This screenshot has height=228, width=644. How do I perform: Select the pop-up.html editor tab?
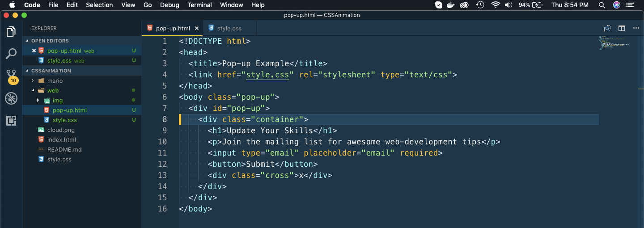173,28
